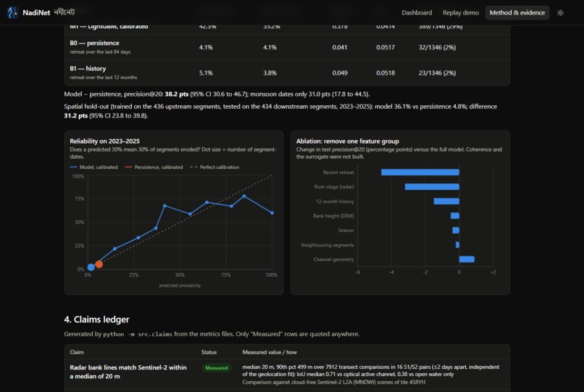Click the 0.0518 value in history row

coord(385,73)
